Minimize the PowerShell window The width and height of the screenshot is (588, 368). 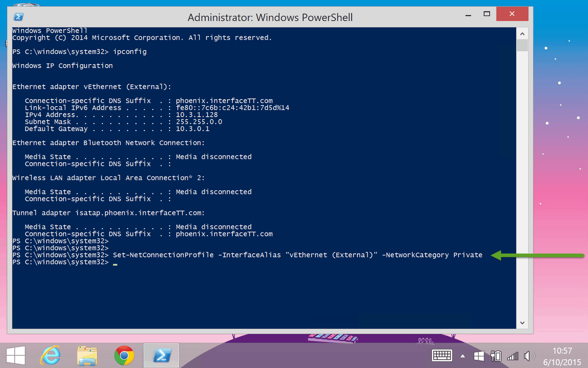click(468, 14)
